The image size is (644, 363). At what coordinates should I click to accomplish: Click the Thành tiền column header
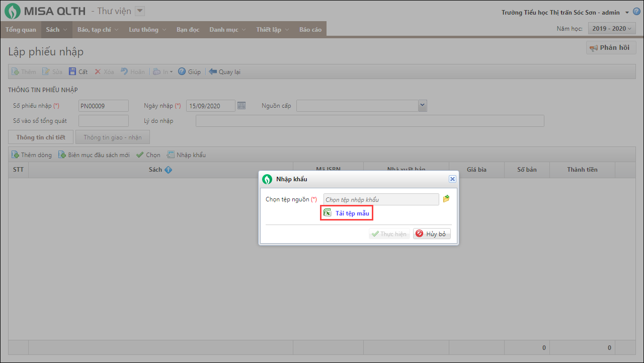582,170
